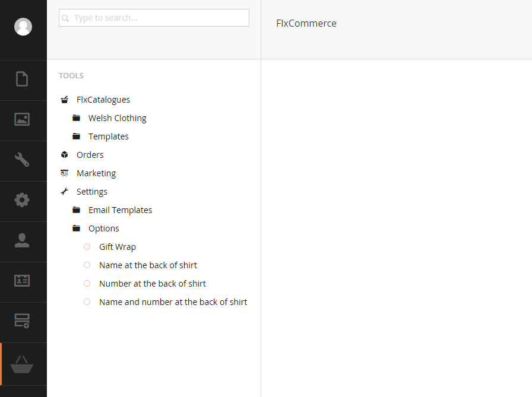The height and width of the screenshot is (397, 532).
Task: Focus the Type to search field
Action: 154,18
